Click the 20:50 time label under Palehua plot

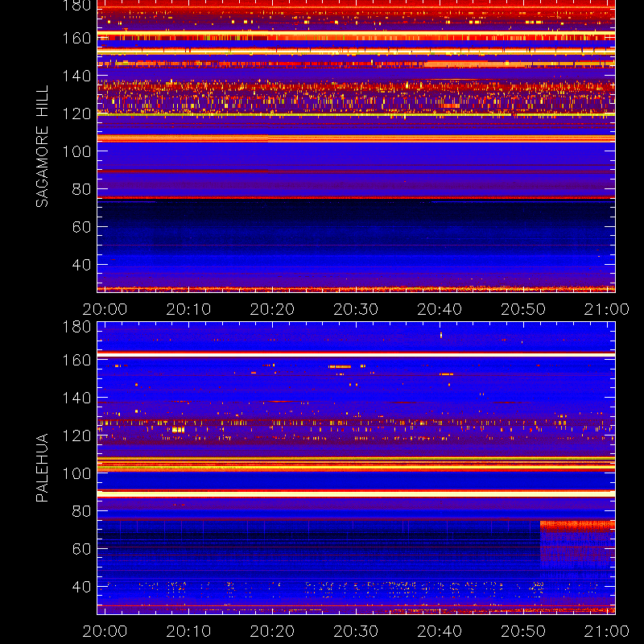coord(523,631)
